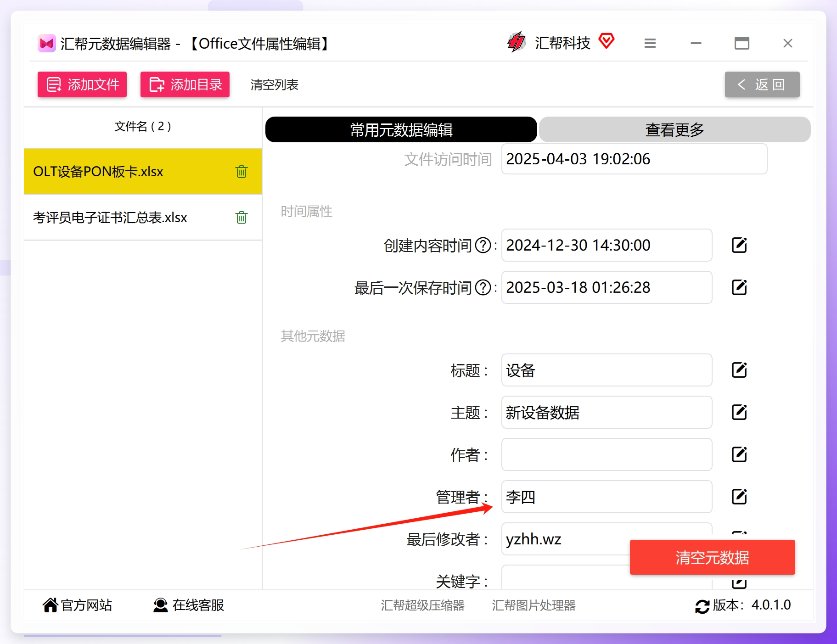The image size is (837, 644).
Task: Open the 查看更多 tab
Action: [x=675, y=129]
